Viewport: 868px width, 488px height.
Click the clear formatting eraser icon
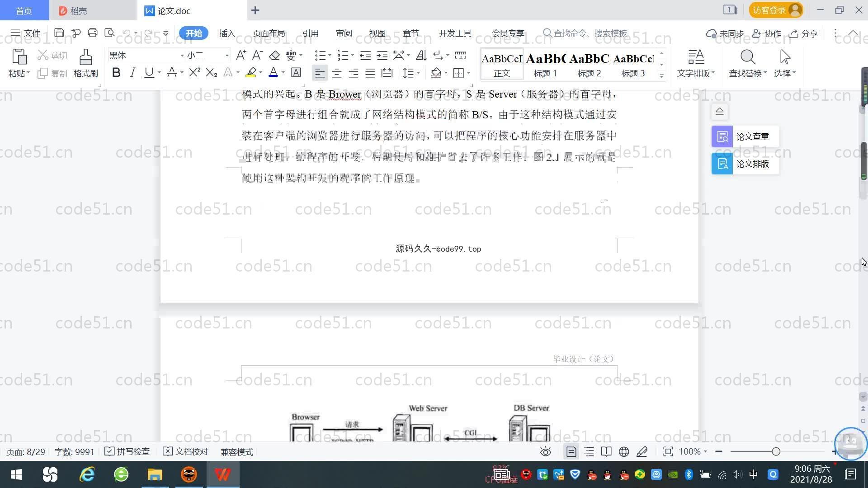click(x=274, y=56)
